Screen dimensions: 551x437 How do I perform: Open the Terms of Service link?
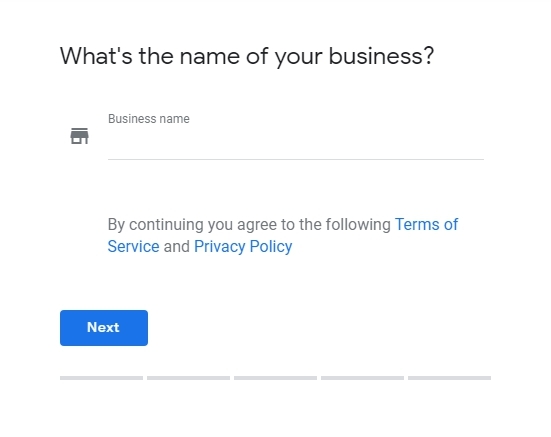tap(426, 224)
